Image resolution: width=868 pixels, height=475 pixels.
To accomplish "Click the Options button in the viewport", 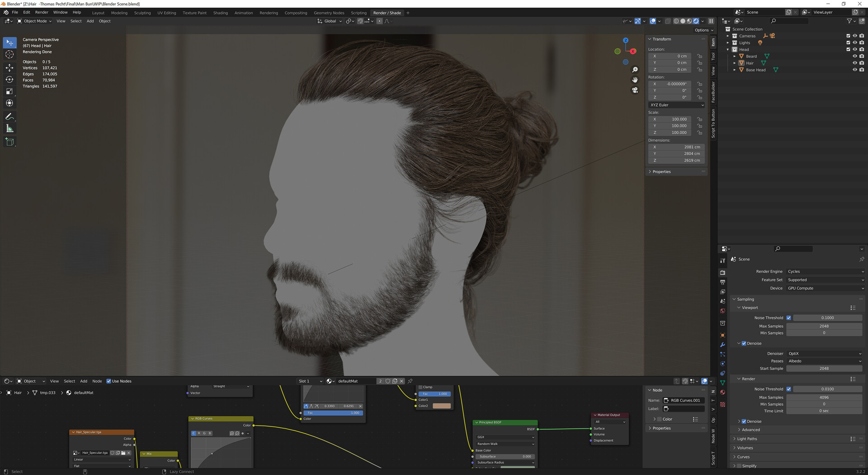I will pyautogui.click(x=703, y=30).
